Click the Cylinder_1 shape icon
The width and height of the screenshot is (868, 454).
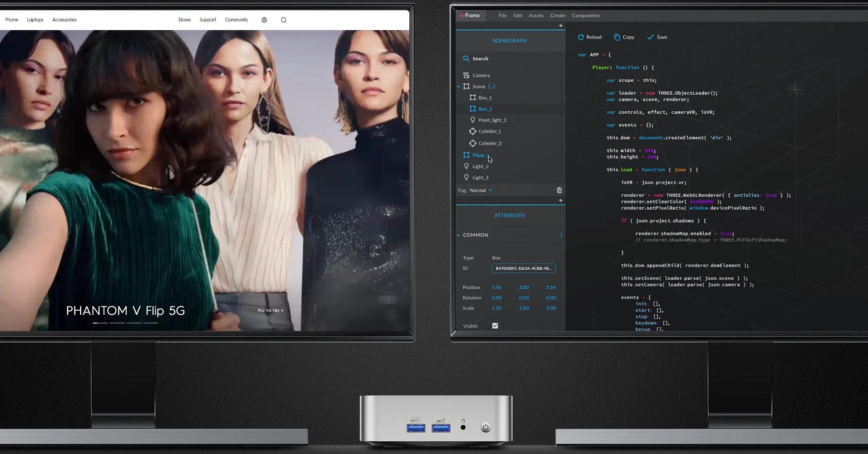pyautogui.click(x=473, y=131)
